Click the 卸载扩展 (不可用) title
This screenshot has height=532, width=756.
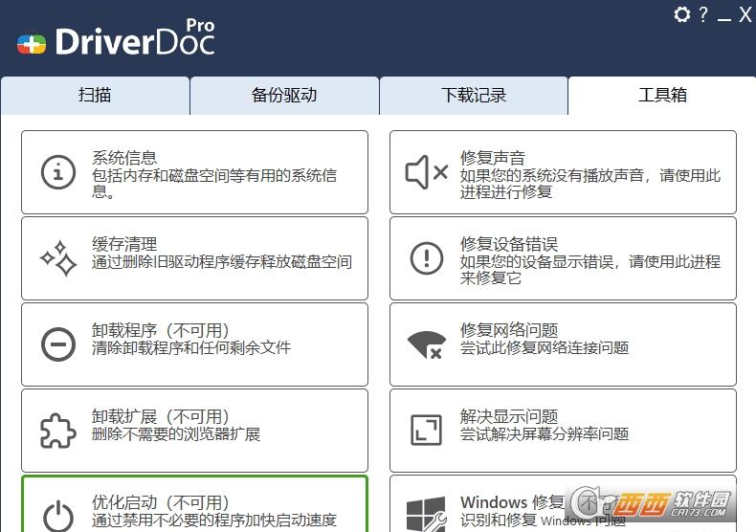pos(160,416)
